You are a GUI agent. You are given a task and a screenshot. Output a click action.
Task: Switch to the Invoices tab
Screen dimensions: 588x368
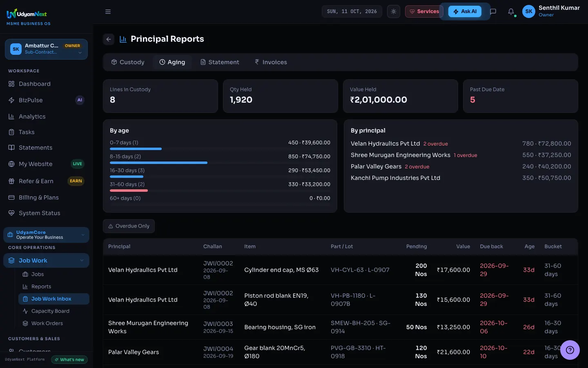[271, 62]
